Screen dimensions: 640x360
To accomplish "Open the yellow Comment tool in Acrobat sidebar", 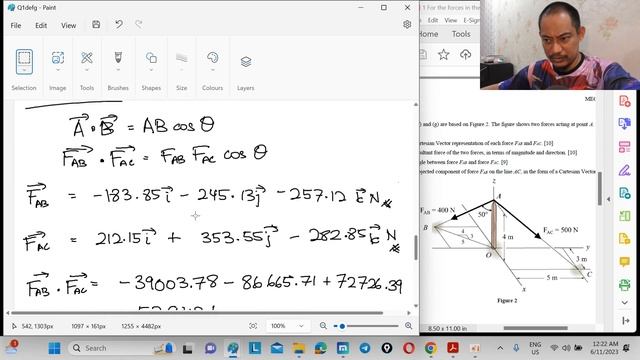I will pos(624,261).
